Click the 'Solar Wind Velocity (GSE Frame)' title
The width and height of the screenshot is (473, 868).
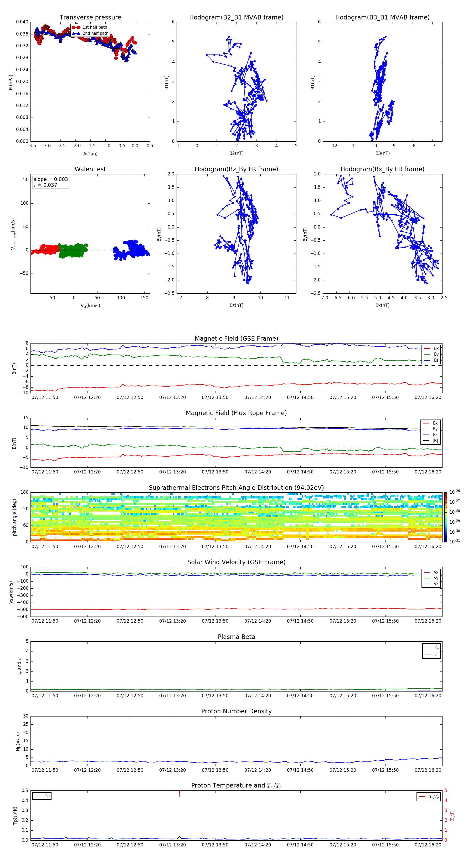[236, 562]
